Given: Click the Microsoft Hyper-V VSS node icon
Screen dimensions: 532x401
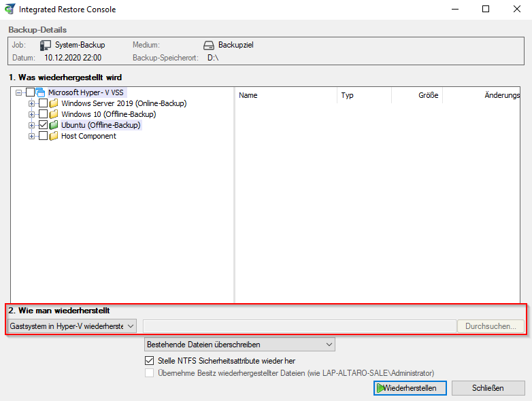Looking at the screenshot, I should (x=40, y=92).
